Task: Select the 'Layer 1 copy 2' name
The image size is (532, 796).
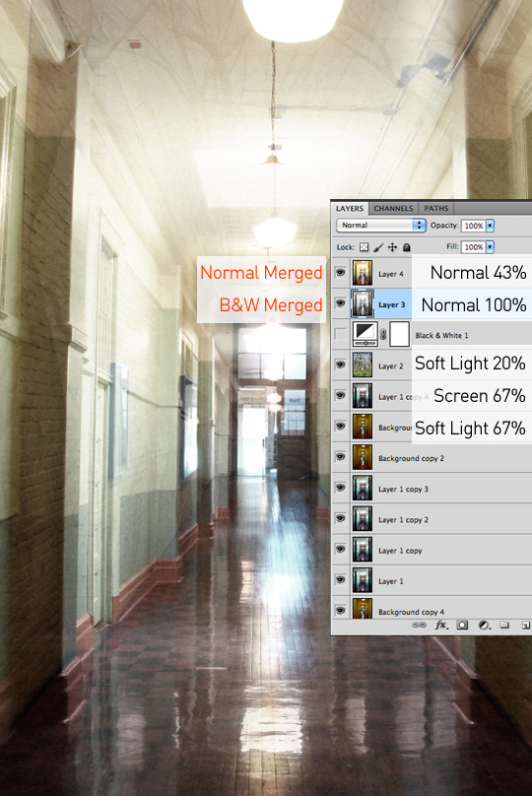Action: [x=403, y=520]
